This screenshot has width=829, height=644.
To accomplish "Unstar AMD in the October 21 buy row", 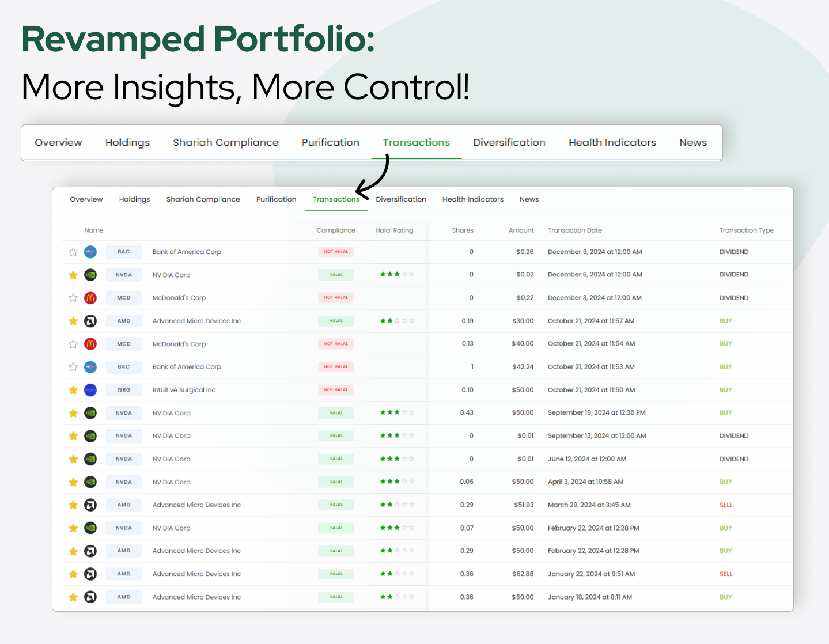I will click(73, 321).
